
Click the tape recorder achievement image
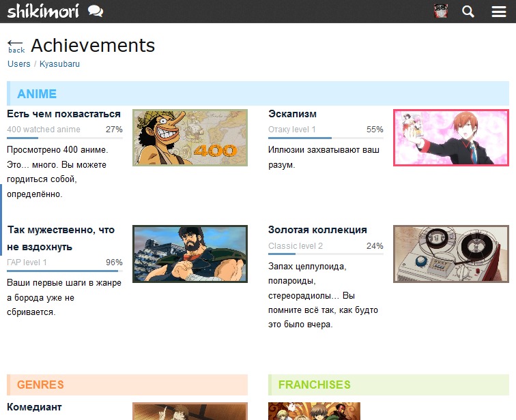[x=450, y=254]
